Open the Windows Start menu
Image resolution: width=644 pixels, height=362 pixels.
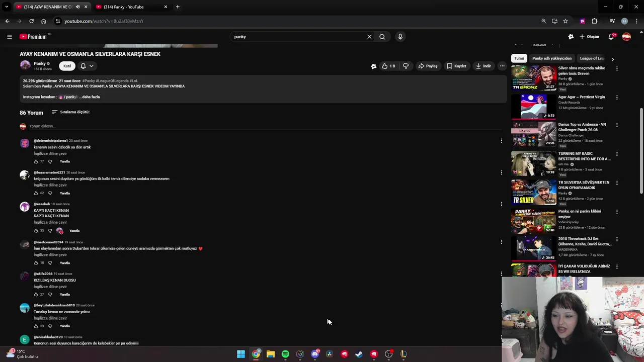tap(241, 354)
